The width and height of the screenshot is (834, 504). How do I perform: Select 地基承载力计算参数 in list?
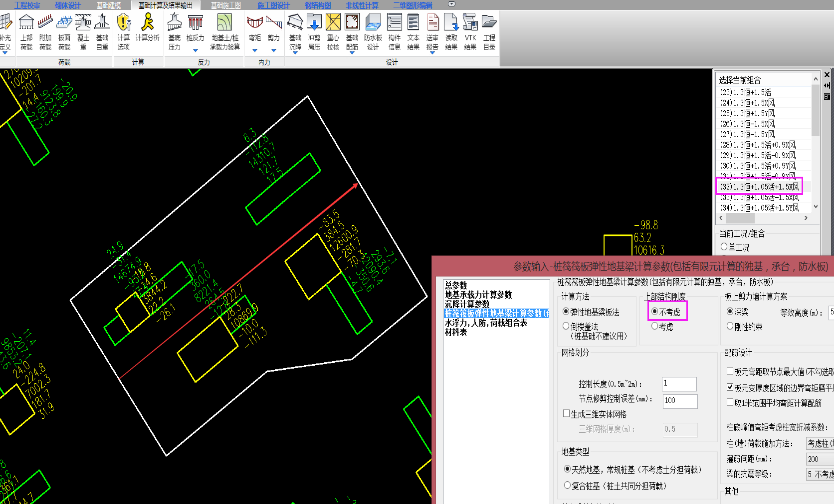[479, 294]
